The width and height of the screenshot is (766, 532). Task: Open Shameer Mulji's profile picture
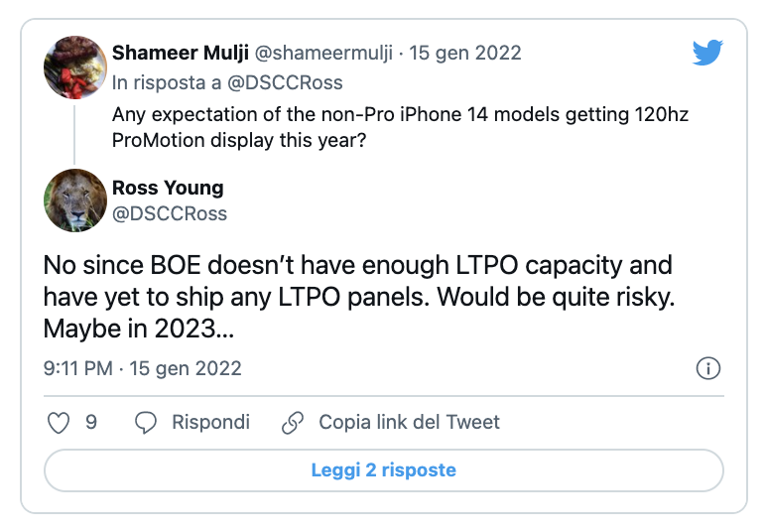point(76,67)
